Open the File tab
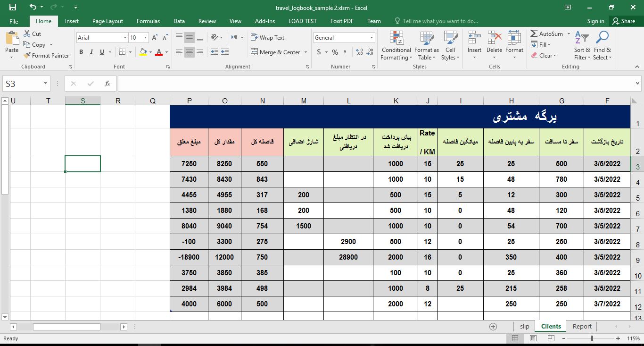The width and height of the screenshot is (644, 346). [14, 21]
